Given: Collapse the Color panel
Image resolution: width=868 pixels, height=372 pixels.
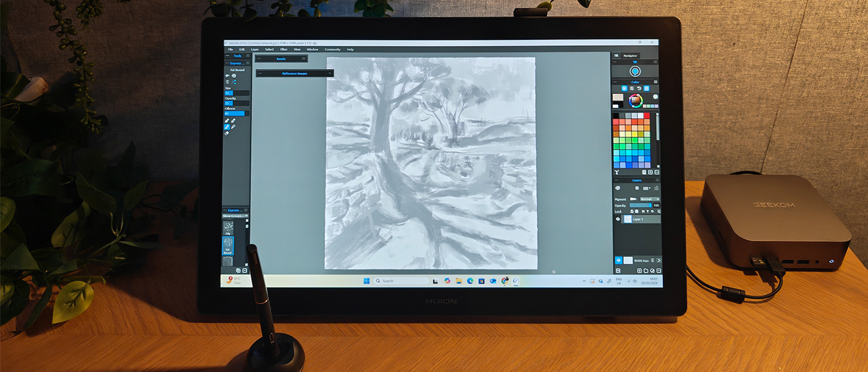Looking at the screenshot, I should (614, 82).
